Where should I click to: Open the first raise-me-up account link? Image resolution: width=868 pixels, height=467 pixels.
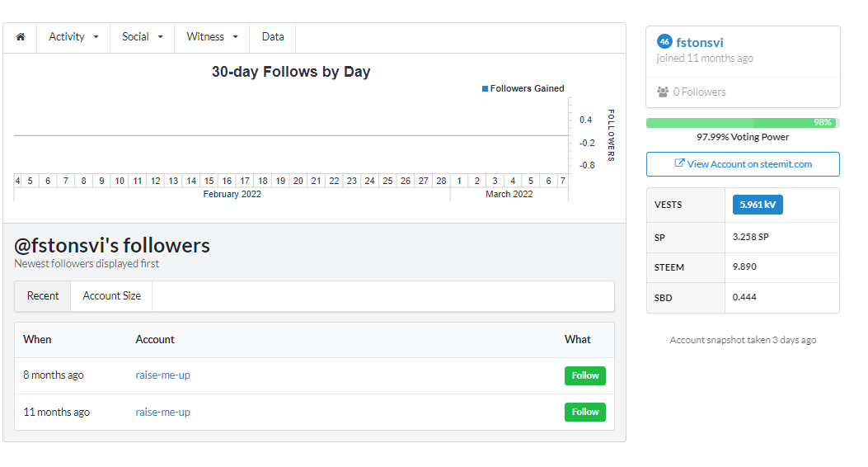pyautogui.click(x=162, y=375)
